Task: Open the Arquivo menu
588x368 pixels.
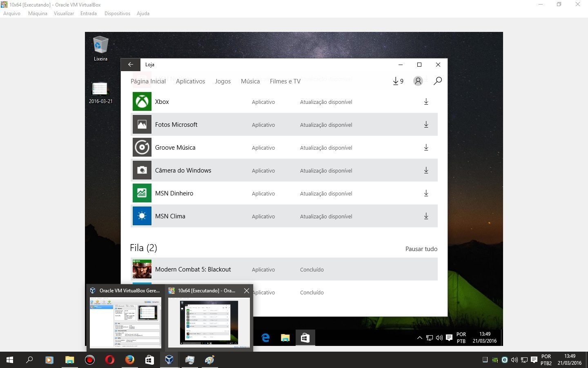Action: [12, 13]
